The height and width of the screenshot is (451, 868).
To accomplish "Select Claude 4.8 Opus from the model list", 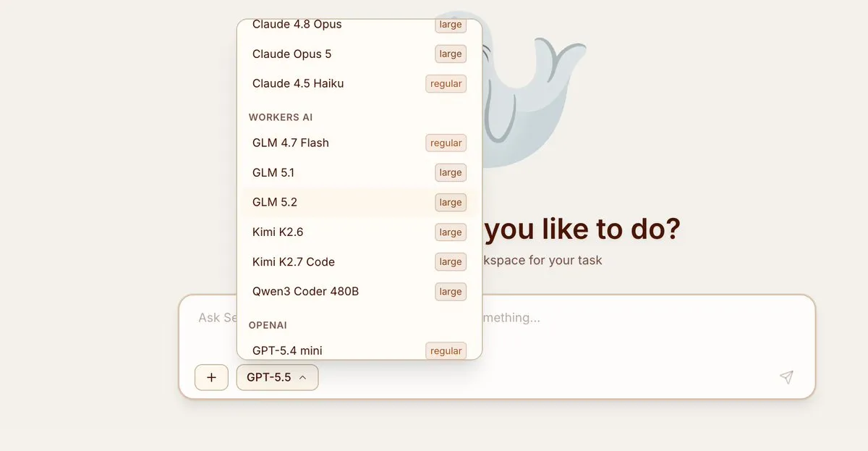I will click(359, 25).
